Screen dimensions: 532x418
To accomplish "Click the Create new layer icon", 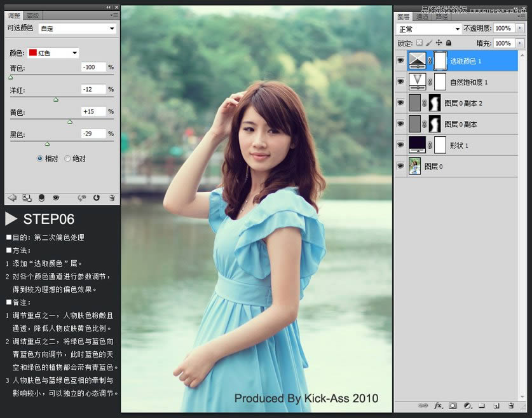I will (498, 406).
